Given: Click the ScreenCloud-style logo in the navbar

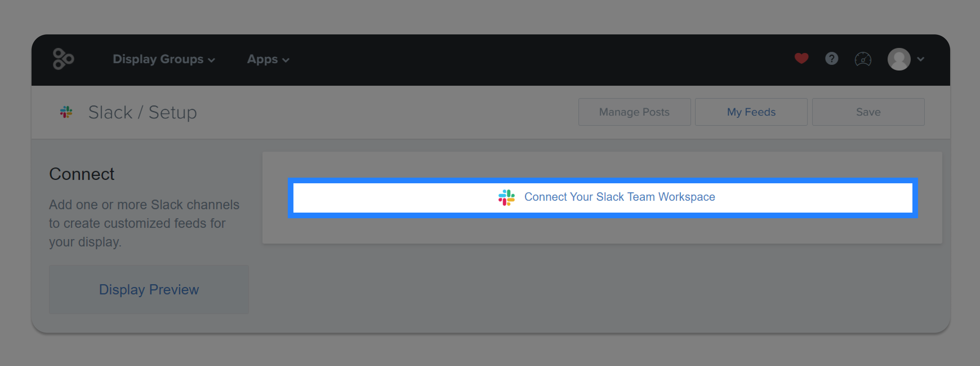Looking at the screenshot, I should 63,59.
